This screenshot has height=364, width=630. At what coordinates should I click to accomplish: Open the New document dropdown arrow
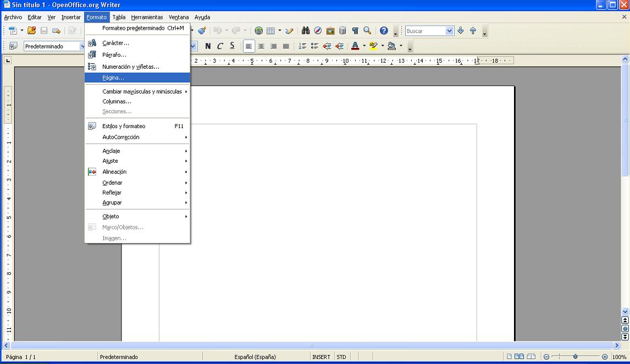point(21,31)
